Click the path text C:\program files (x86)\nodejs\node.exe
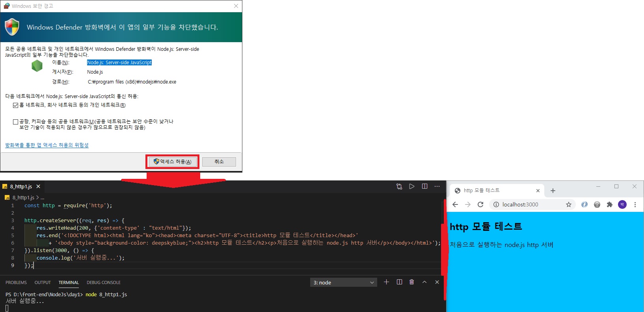 [132, 82]
